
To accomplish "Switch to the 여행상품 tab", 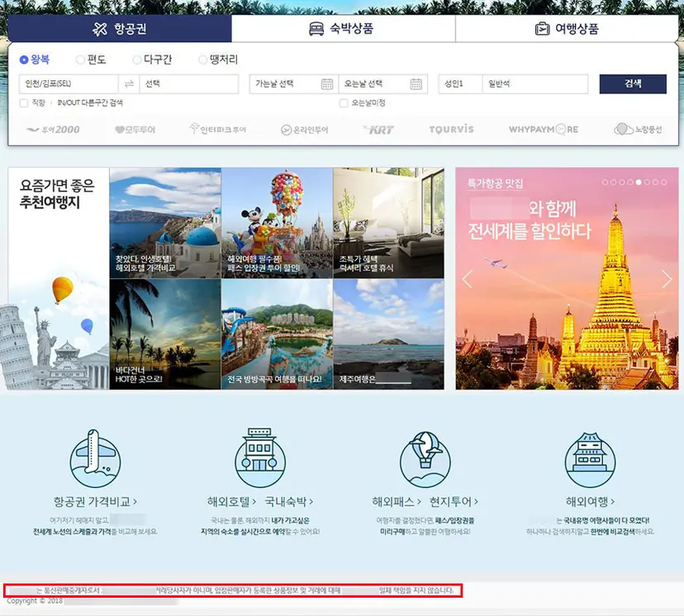I will coord(567,29).
